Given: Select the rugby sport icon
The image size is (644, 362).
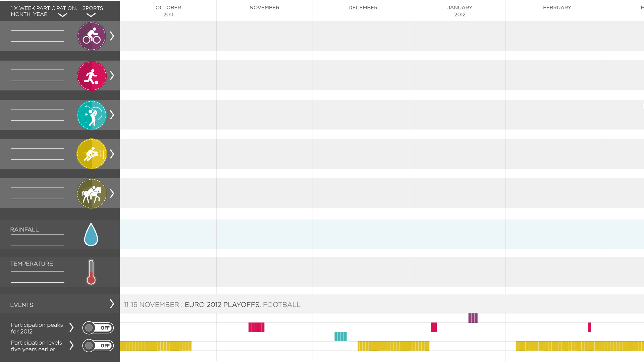Looking at the screenshot, I should click(x=92, y=154).
